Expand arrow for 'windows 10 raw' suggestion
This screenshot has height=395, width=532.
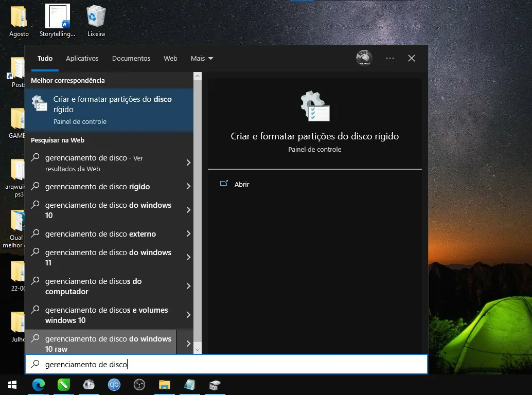189,344
